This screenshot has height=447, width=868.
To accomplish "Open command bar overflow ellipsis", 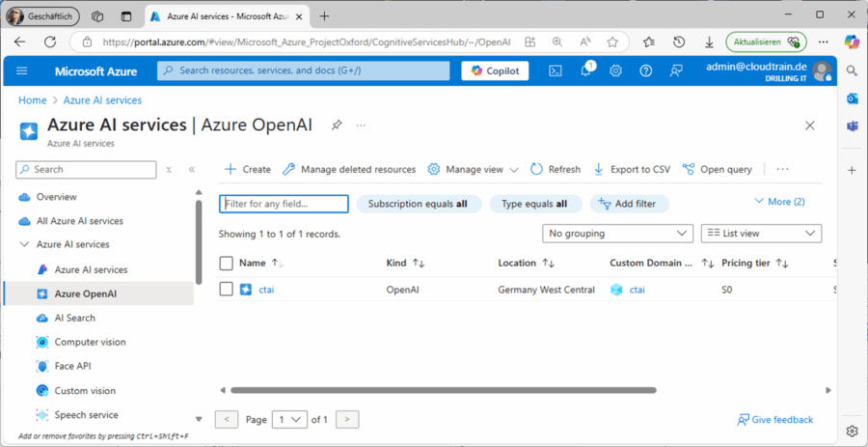I will [782, 170].
